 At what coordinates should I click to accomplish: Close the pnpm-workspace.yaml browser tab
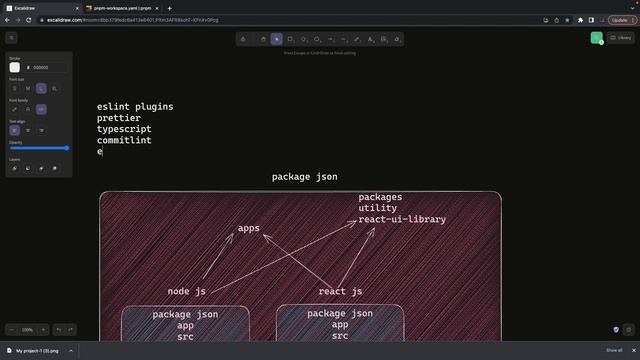(157, 8)
